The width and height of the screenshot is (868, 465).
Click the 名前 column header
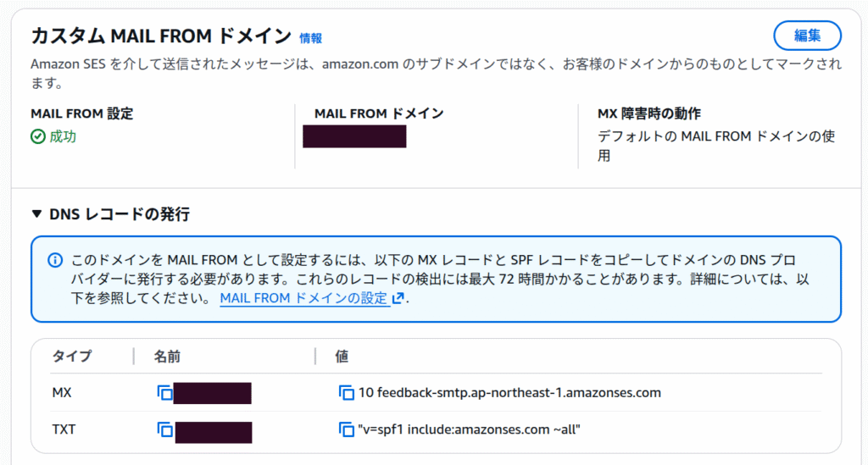(x=168, y=357)
